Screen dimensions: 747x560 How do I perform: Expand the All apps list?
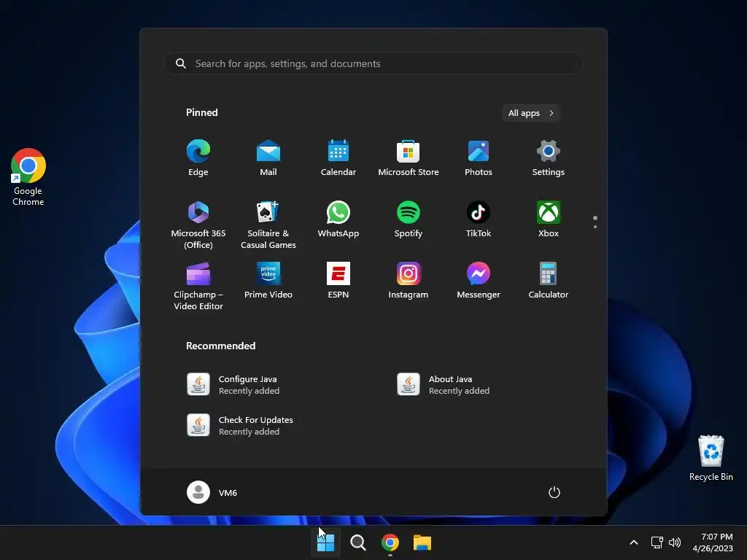pyautogui.click(x=531, y=113)
